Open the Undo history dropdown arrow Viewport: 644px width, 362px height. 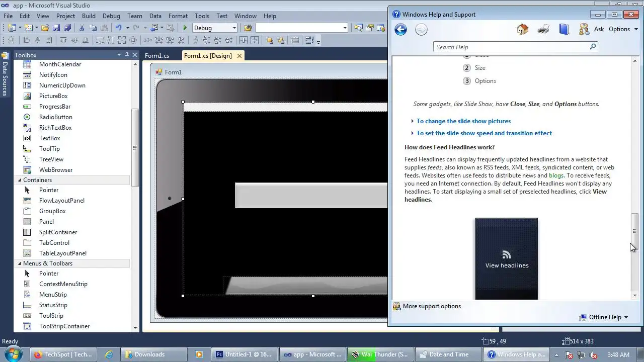click(128, 28)
